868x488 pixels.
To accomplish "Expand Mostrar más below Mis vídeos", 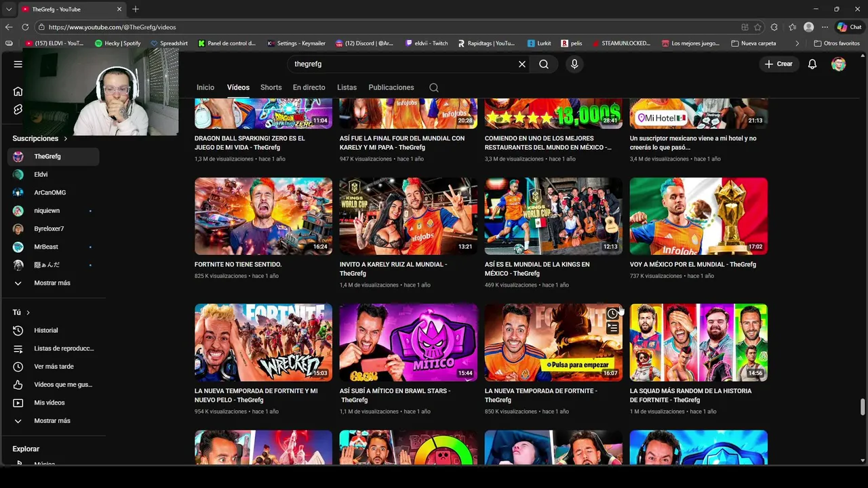I will click(54, 421).
